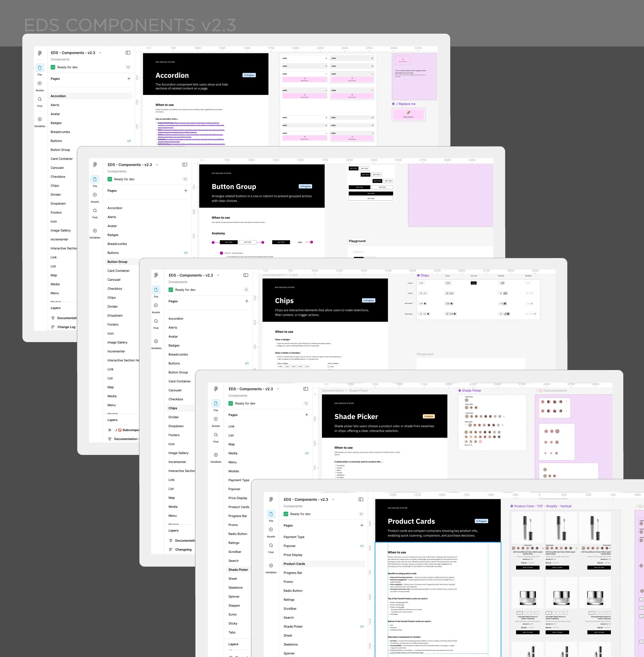The height and width of the screenshot is (657, 644).
Task: Click ready-for-dev code icon beside Popover page
Action: (x=362, y=546)
